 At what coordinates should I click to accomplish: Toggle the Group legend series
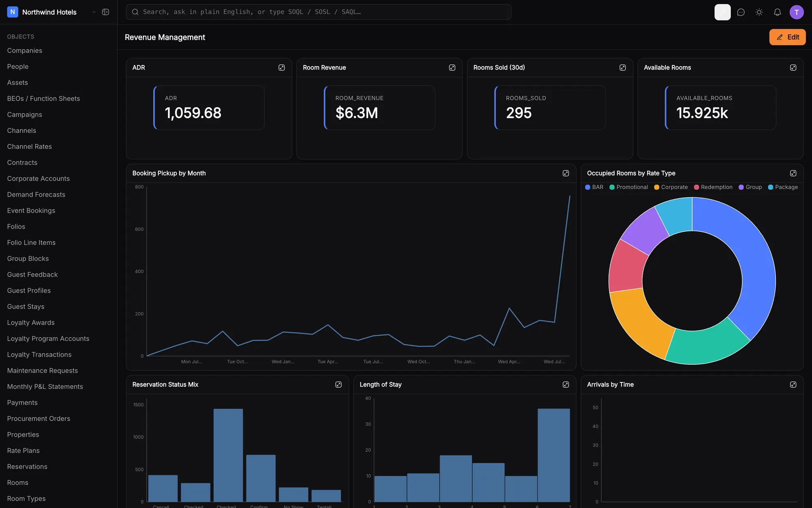pos(750,187)
